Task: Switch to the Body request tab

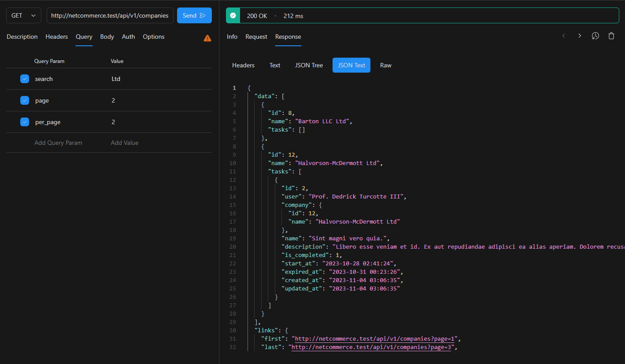Action: click(107, 37)
